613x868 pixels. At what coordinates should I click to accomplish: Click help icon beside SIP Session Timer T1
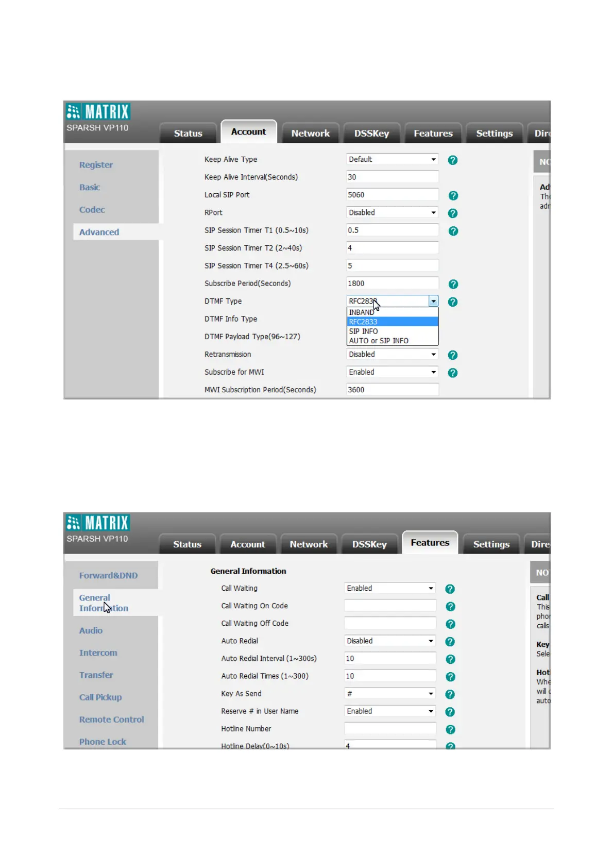pyautogui.click(x=453, y=231)
